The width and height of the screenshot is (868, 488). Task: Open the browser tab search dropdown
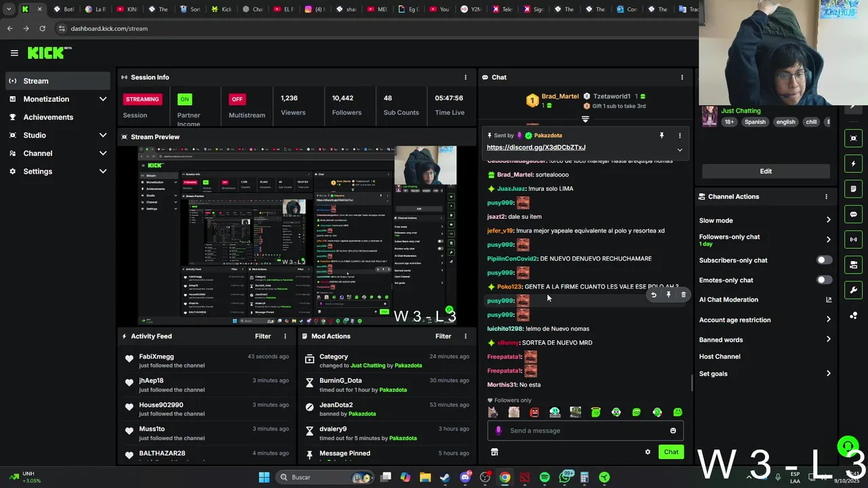9,9
